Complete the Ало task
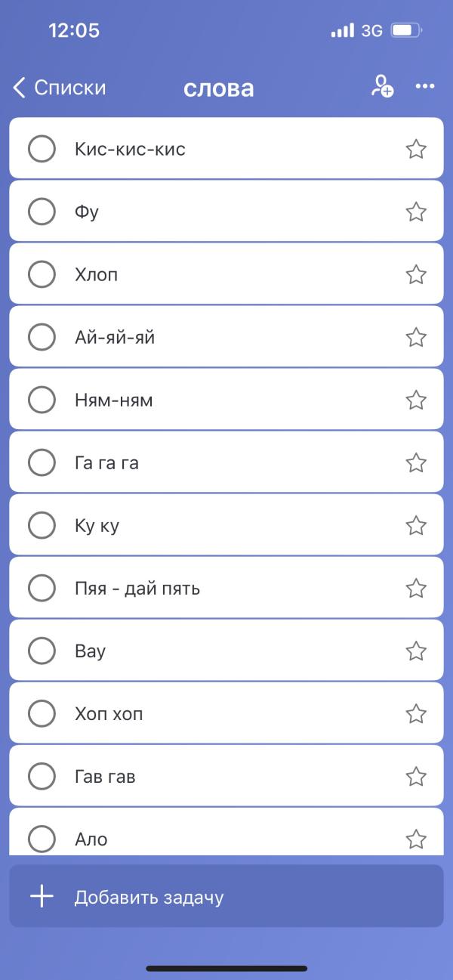The width and height of the screenshot is (453, 980). click(x=42, y=839)
